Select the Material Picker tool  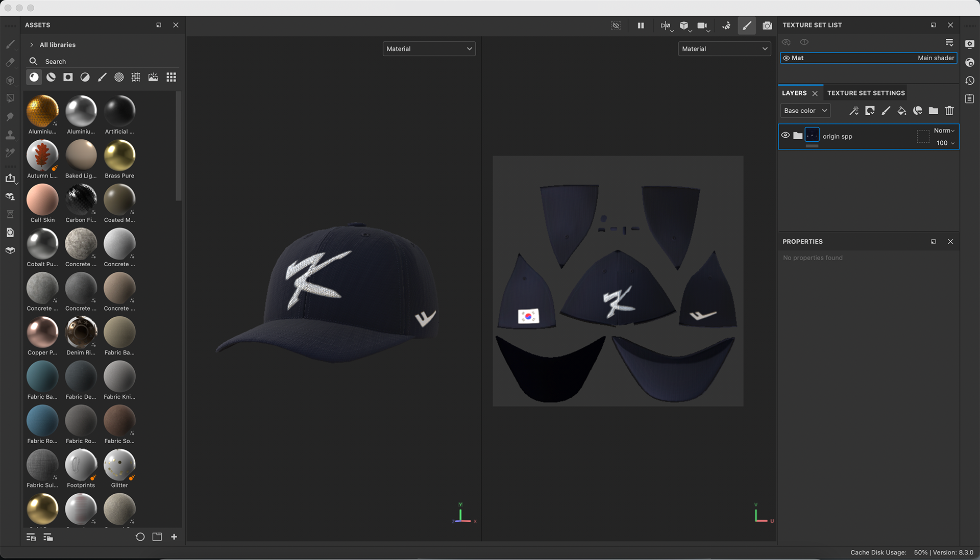coord(10,153)
